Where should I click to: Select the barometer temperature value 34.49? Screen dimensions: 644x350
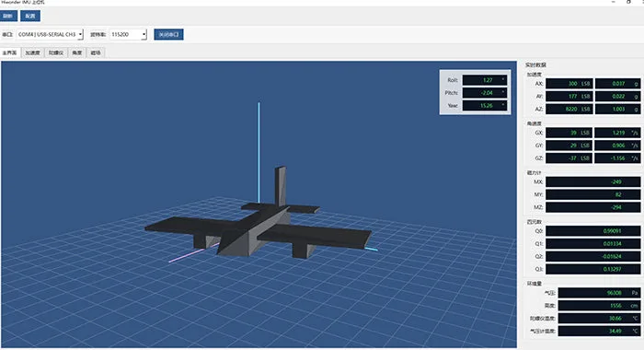[x=599, y=331]
